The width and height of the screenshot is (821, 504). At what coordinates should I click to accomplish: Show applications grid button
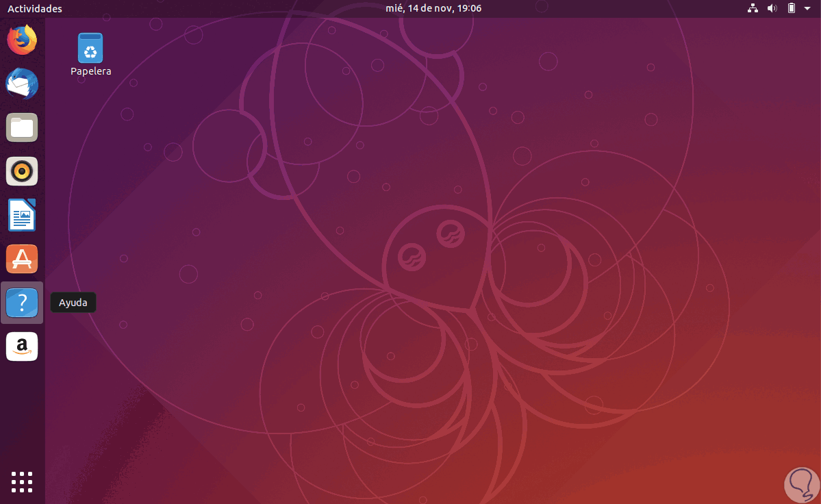22,482
